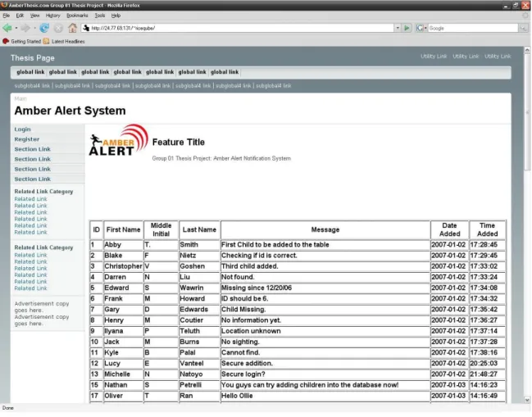
Task: Open the Tools menu
Action: click(99, 16)
